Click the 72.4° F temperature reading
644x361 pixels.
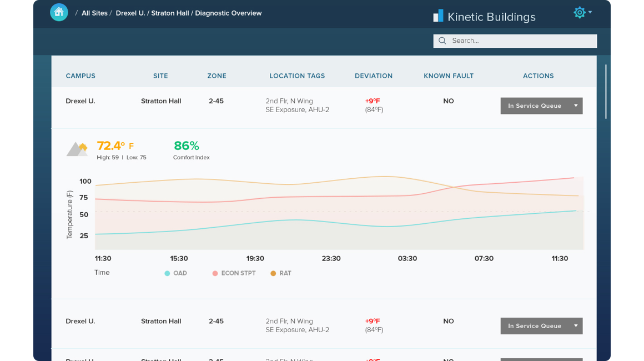pyautogui.click(x=115, y=146)
